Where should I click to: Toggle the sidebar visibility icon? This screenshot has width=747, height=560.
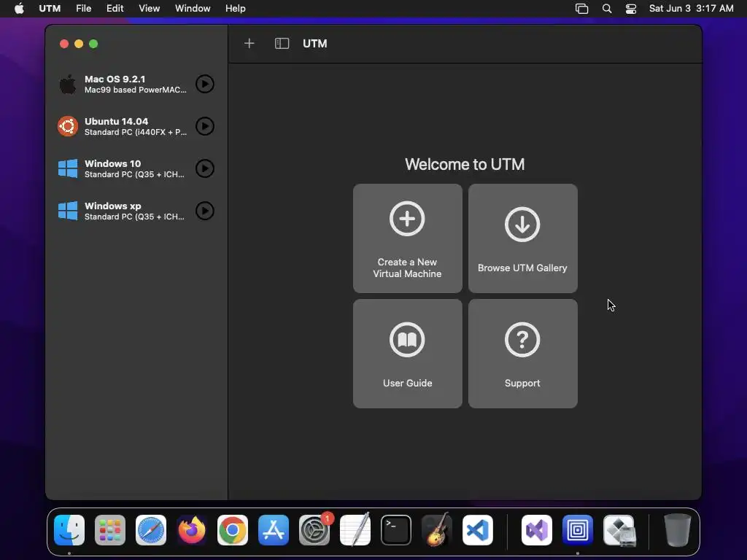pos(282,44)
